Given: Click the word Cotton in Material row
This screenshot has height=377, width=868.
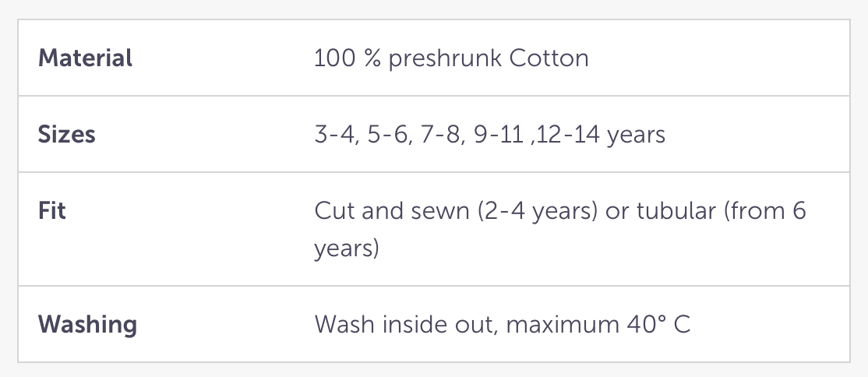Looking at the screenshot, I should (549, 58).
